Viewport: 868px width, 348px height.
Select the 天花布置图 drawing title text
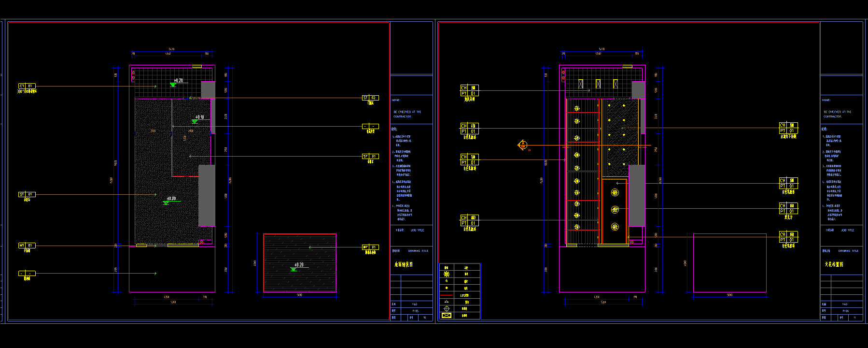coord(834,264)
